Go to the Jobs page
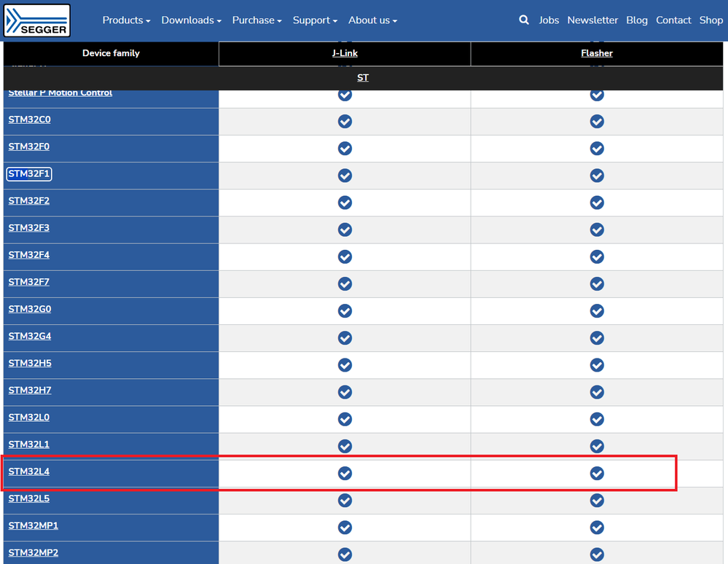Viewport: 728px width, 564px height. [x=549, y=20]
